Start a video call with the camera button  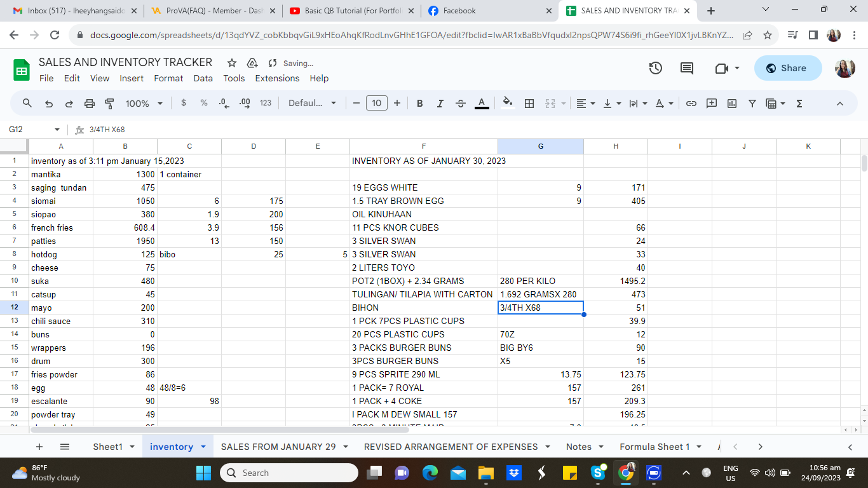coord(722,68)
